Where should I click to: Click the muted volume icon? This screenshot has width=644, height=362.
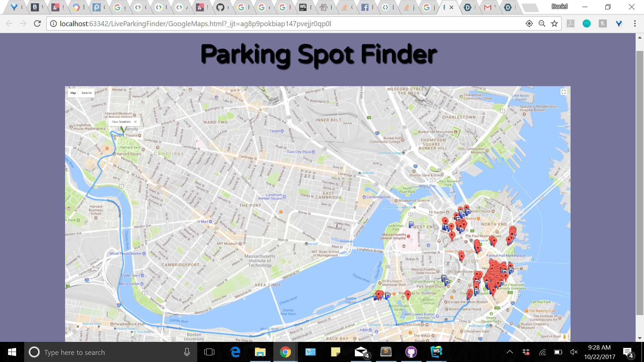[x=574, y=352]
